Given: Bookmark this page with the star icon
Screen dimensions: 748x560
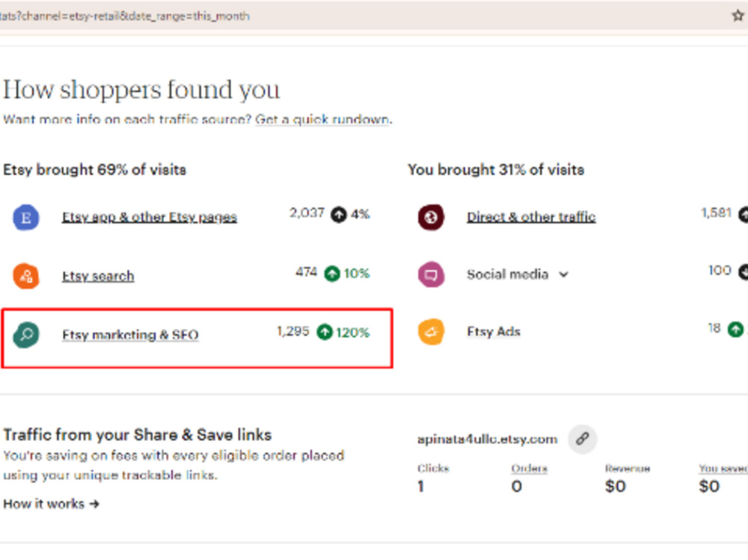Looking at the screenshot, I should coord(738,16).
